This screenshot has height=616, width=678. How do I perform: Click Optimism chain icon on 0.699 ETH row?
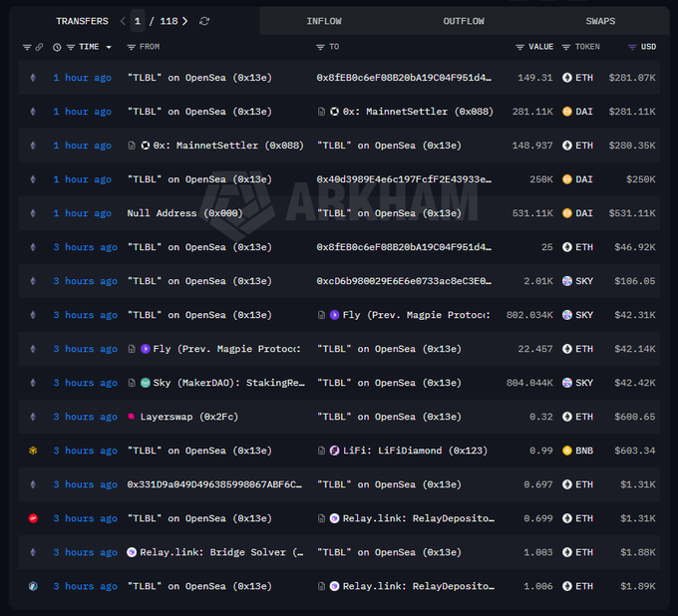tap(33, 518)
